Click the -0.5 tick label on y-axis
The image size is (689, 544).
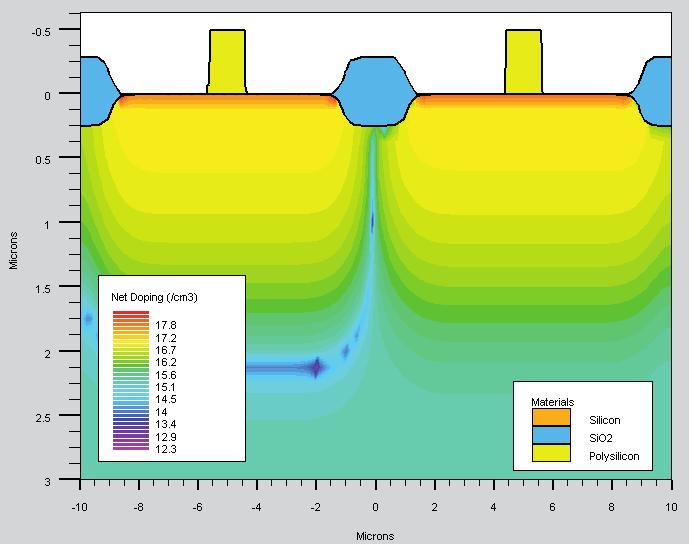point(41,32)
